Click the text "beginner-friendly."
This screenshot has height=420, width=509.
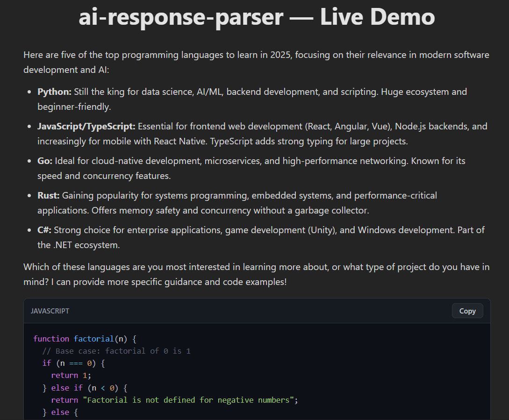tap(74, 107)
